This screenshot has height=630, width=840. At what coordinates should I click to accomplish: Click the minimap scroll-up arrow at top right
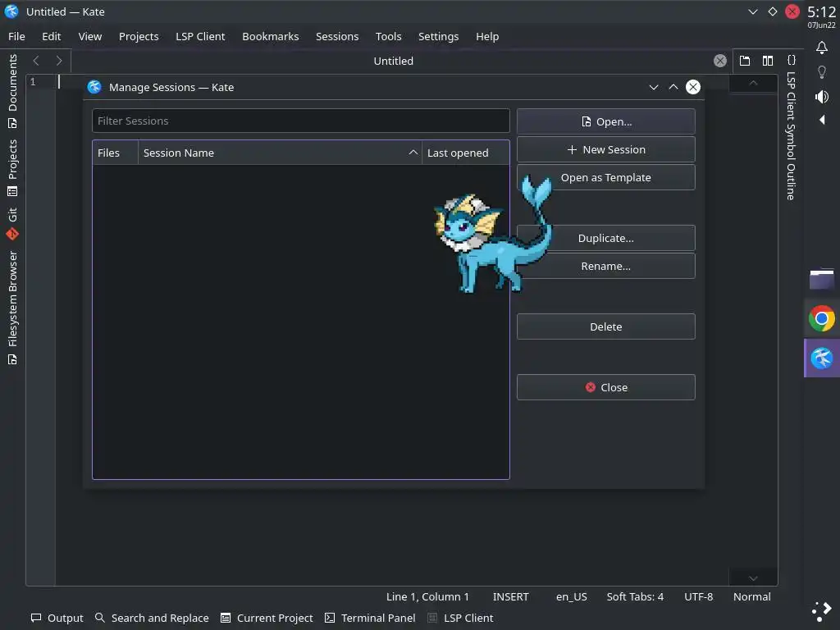753,83
